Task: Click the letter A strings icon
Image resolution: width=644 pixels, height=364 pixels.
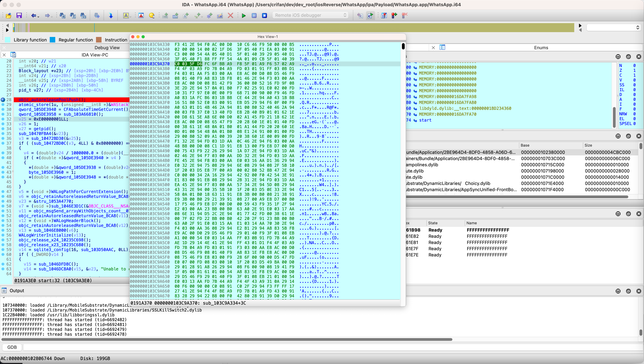Action: (x=126, y=16)
